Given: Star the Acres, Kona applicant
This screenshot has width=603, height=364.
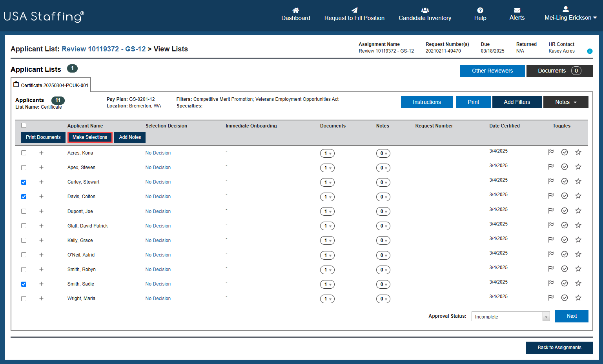Looking at the screenshot, I should (x=578, y=152).
